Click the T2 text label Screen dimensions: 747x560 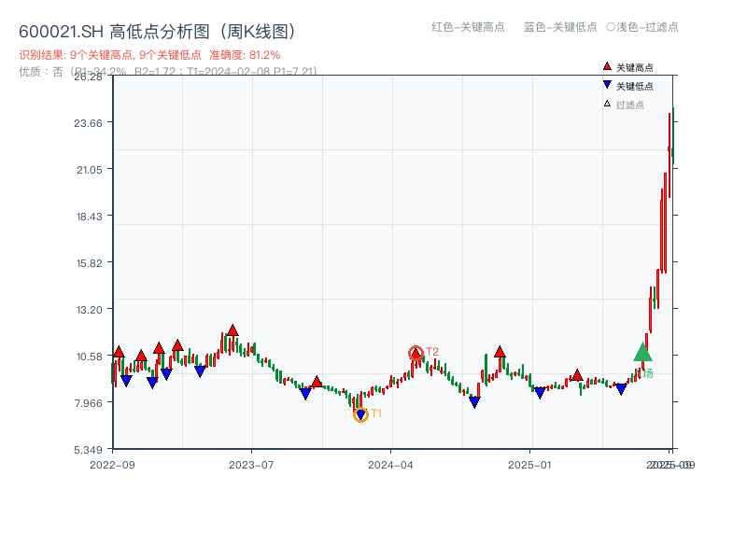pyautogui.click(x=432, y=352)
